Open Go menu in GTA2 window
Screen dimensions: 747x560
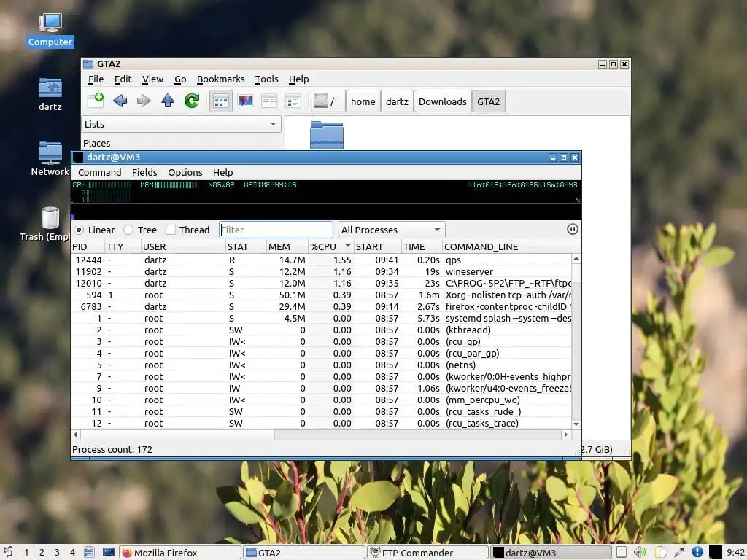[180, 79]
